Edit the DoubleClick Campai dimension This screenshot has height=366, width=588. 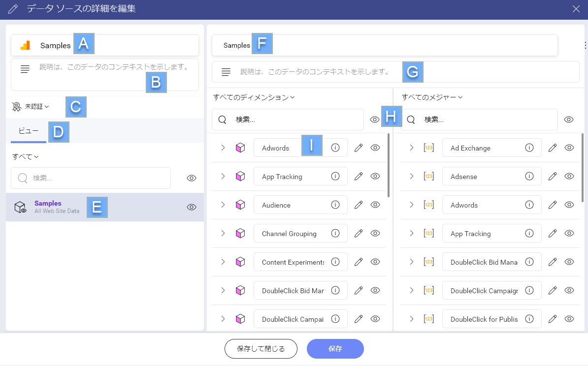pos(359,319)
